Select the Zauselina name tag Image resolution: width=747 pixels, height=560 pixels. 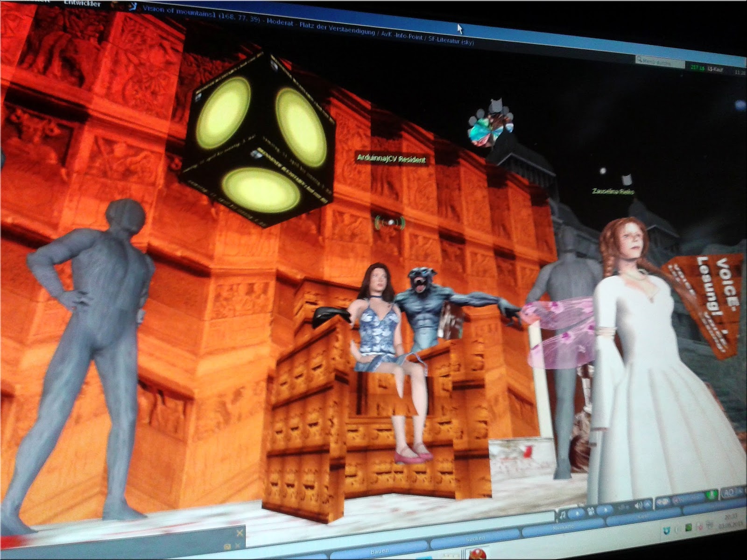[x=613, y=191]
